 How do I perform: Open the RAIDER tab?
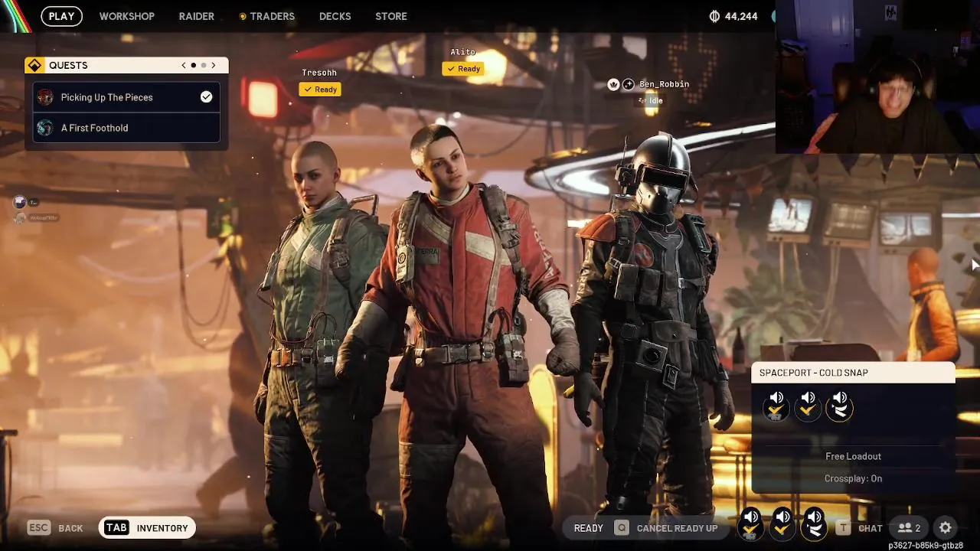tap(197, 16)
